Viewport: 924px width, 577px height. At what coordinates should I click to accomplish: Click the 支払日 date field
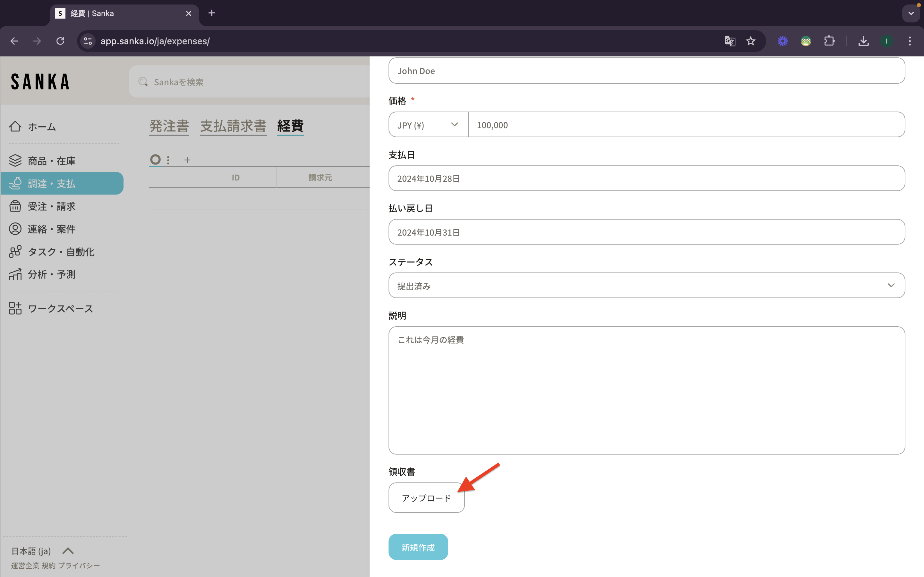tap(646, 178)
